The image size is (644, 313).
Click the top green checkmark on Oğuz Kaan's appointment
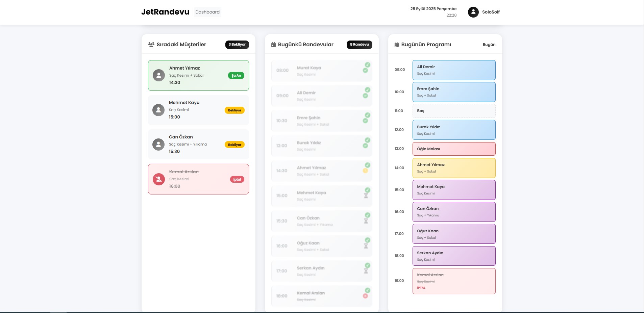pos(368,240)
